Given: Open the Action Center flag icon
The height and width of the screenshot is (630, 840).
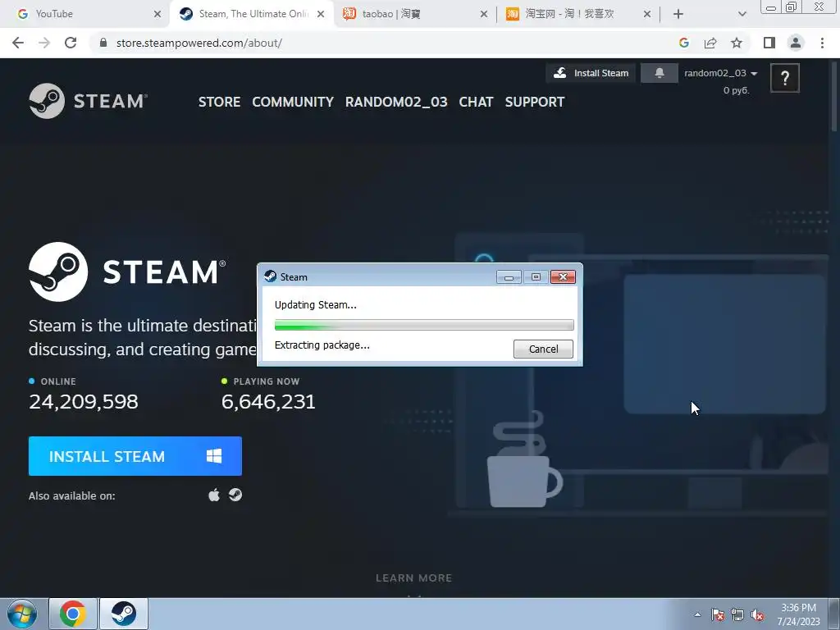Looking at the screenshot, I should click(x=718, y=614).
